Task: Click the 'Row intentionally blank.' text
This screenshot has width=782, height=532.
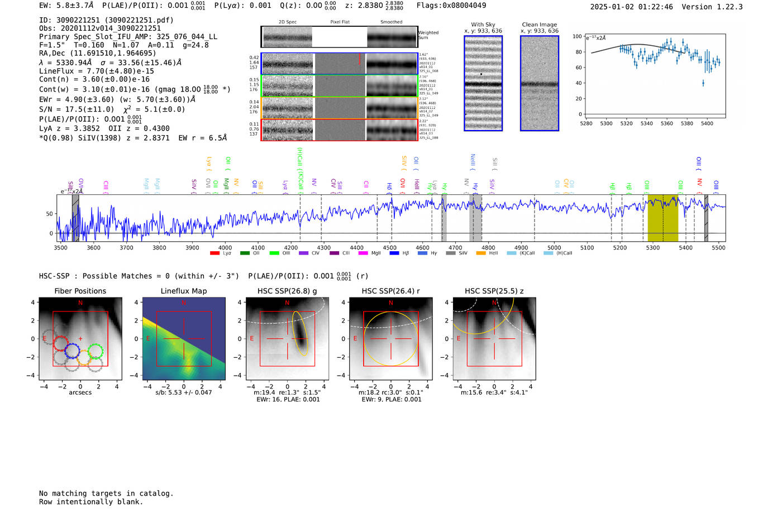Action: [x=91, y=502]
